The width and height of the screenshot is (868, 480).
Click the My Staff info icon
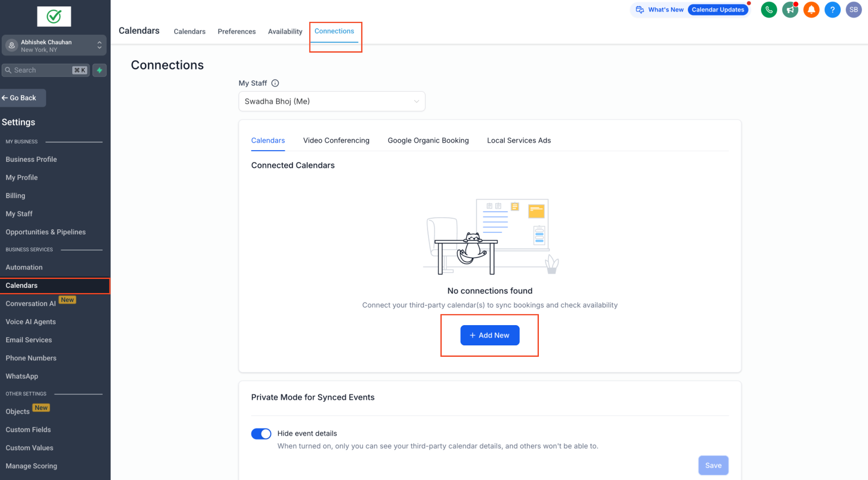[x=275, y=83]
